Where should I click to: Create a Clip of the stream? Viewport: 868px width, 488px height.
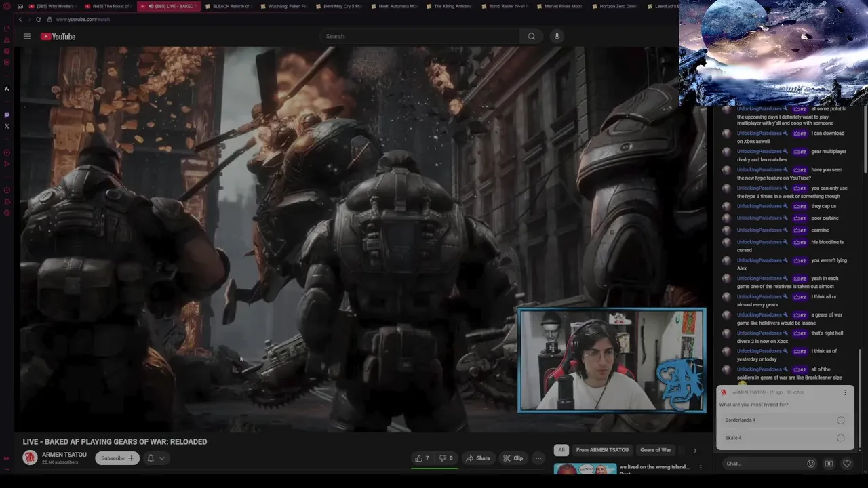tap(513, 458)
